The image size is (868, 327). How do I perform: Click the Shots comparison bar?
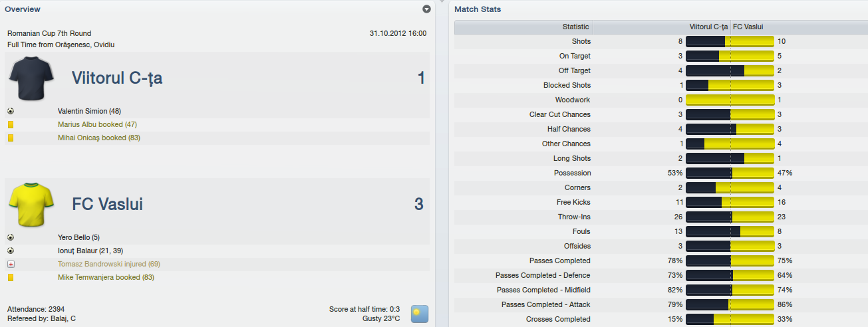[730, 41]
